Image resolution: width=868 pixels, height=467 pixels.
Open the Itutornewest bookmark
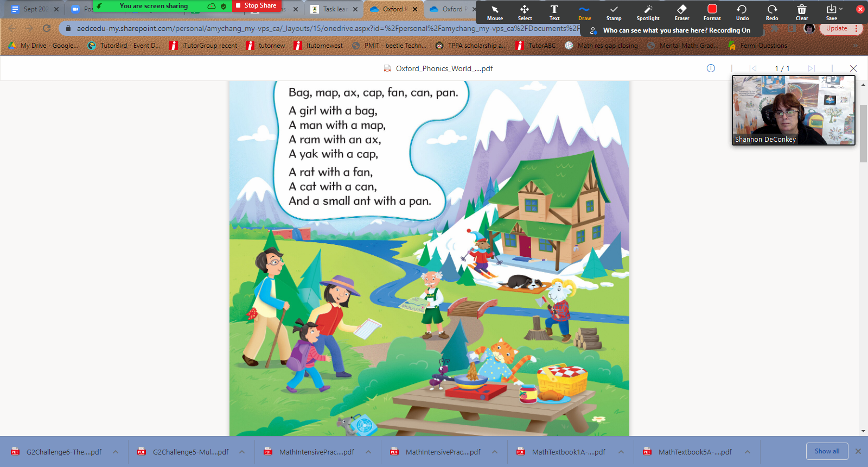[x=318, y=46]
